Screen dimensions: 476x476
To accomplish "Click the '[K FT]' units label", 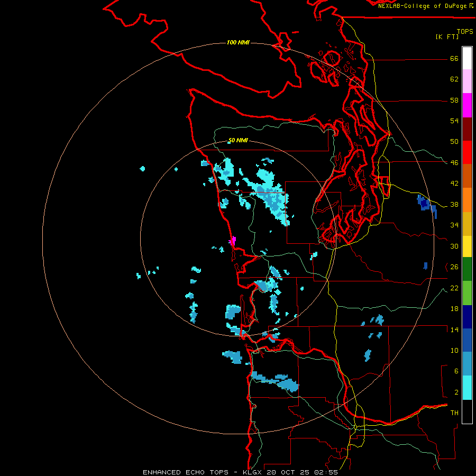I will (447, 36).
